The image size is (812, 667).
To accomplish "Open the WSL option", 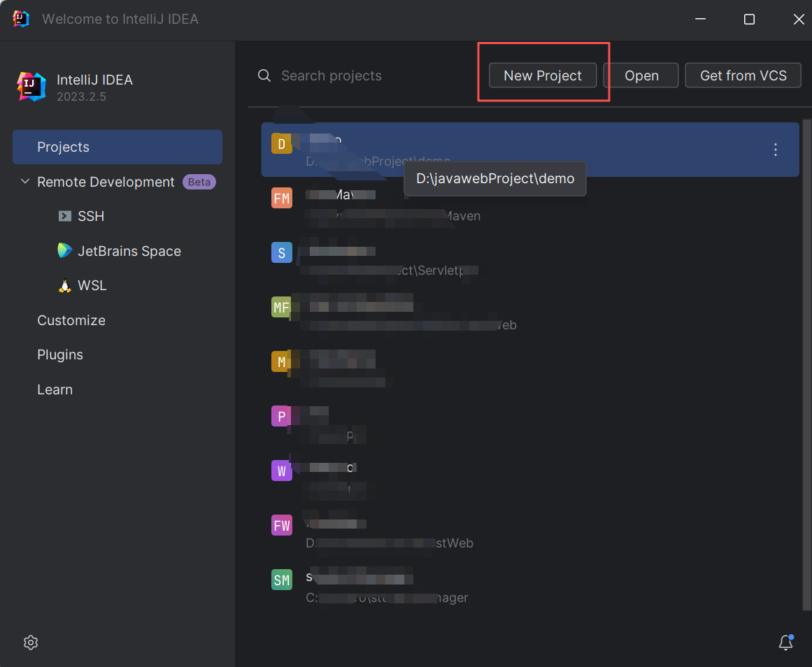I will (92, 285).
